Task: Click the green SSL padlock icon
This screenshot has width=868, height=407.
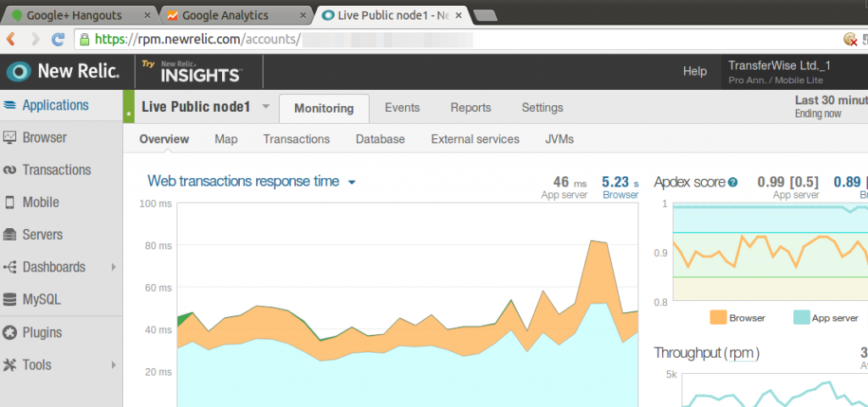Action: [84, 39]
